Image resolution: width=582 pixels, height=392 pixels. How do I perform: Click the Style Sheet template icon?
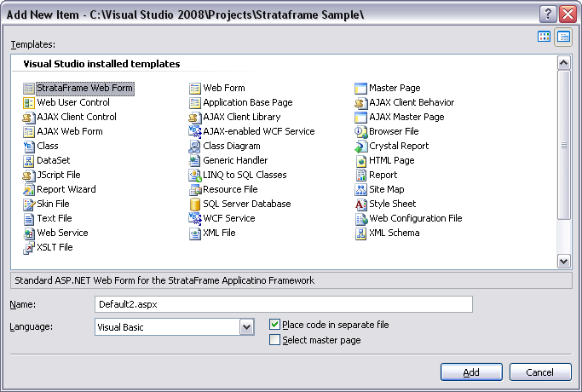[x=361, y=204]
